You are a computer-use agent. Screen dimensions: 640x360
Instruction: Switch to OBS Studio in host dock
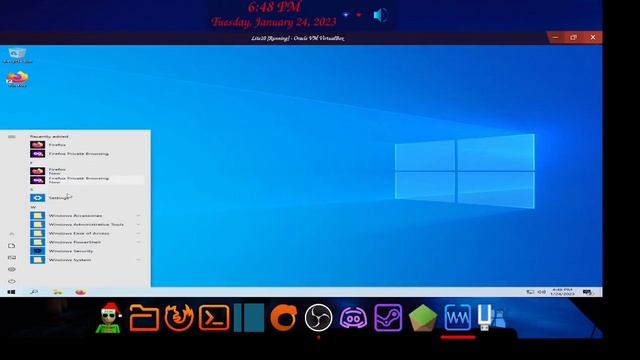click(318, 318)
